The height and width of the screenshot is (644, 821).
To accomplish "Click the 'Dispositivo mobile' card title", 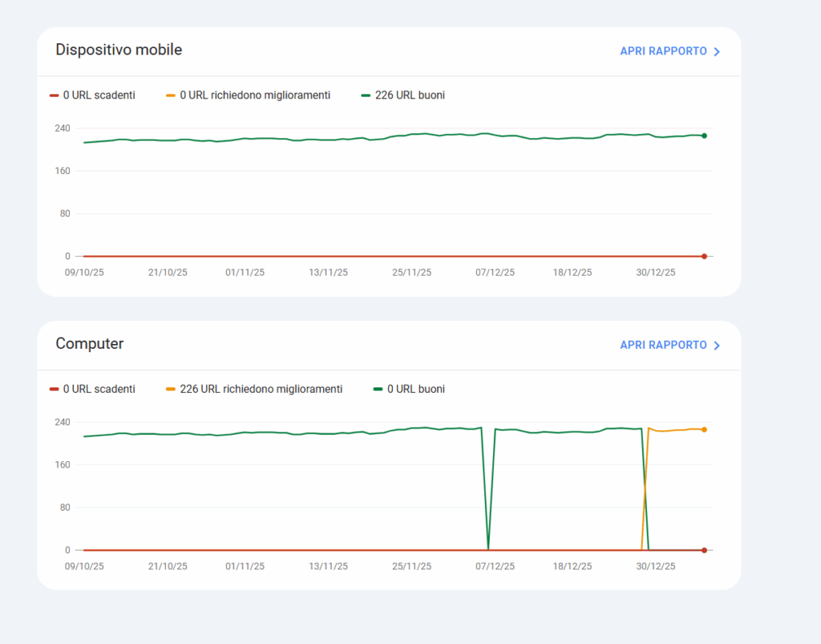I will (x=119, y=50).
